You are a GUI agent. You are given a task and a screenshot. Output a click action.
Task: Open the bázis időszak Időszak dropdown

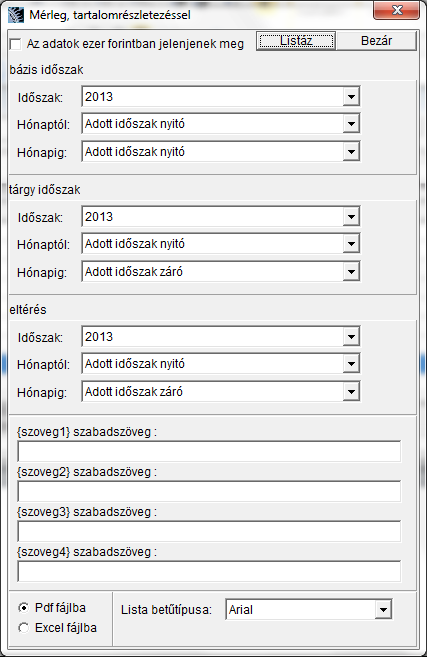tap(351, 97)
